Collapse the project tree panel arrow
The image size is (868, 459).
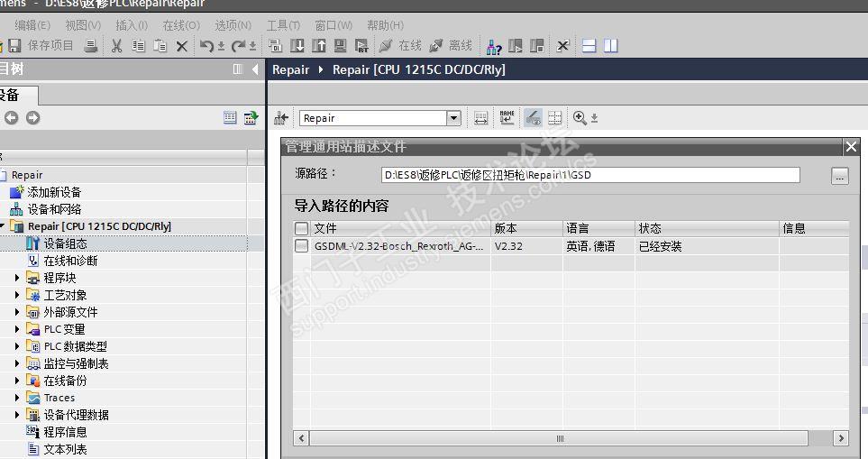pyautogui.click(x=255, y=69)
